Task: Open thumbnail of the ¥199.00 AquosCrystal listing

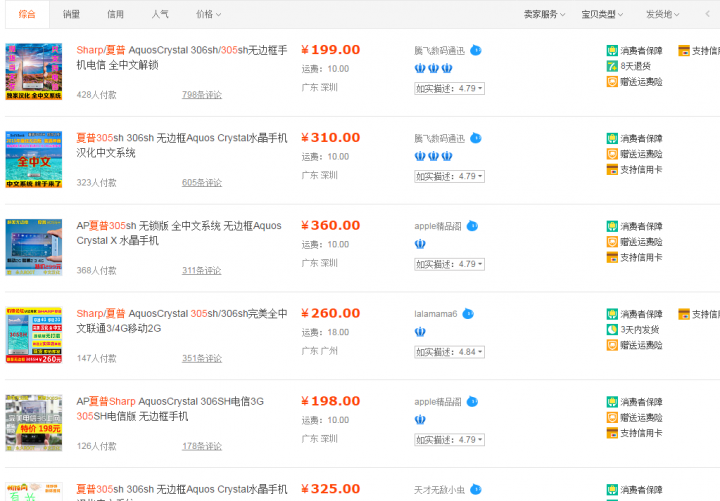Action: 34,72
